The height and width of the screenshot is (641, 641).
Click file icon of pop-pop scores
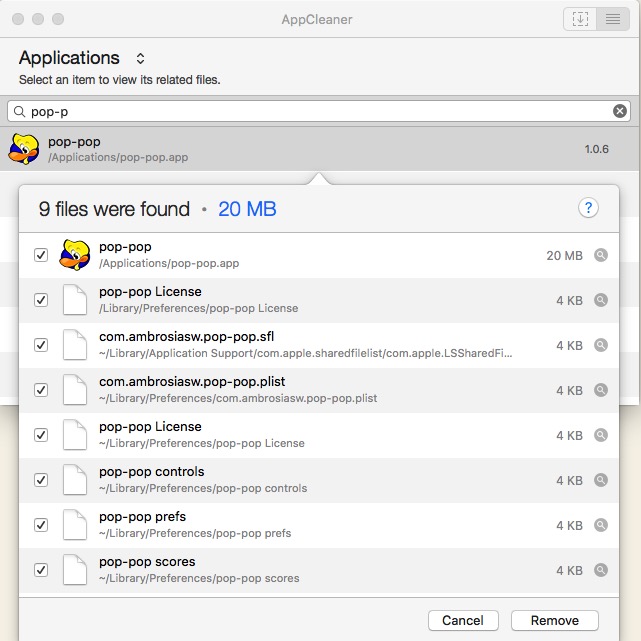[75, 570]
